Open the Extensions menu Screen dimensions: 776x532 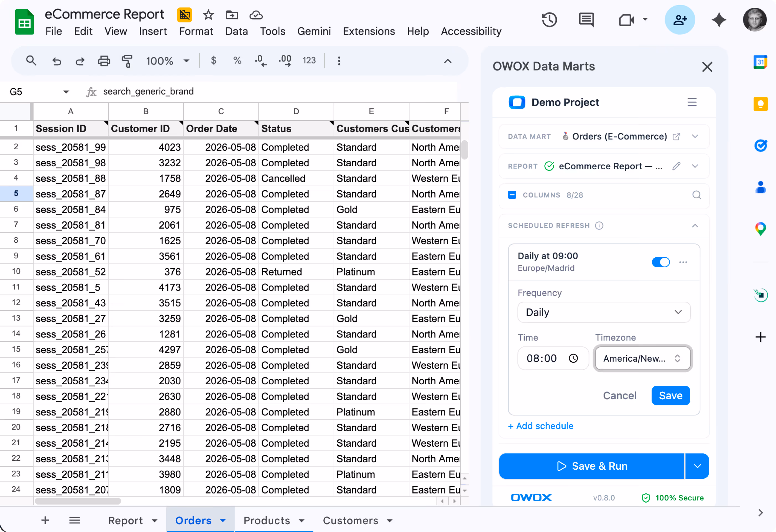click(369, 31)
